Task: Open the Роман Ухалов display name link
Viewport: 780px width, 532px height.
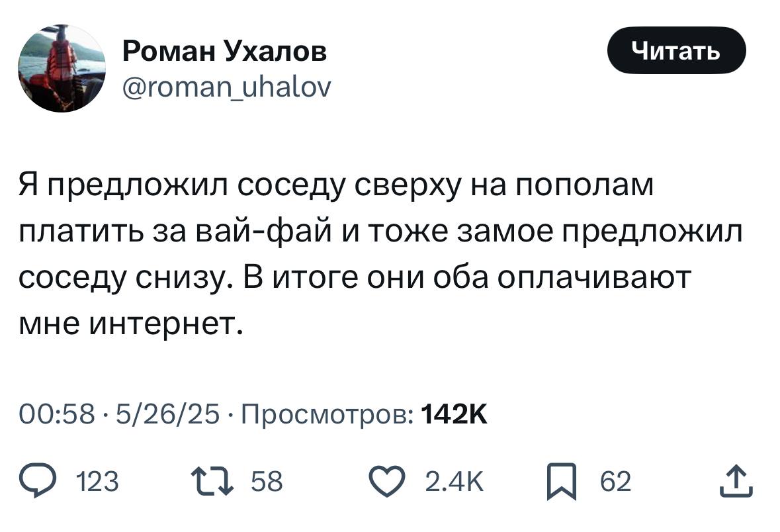Action: click(224, 51)
